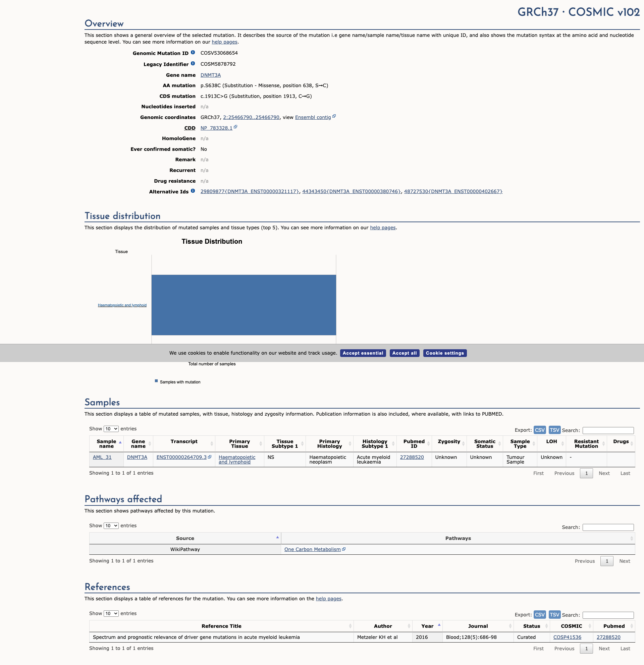Click Last in Samples pagination
The image size is (644, 665).
click(625, 473)
